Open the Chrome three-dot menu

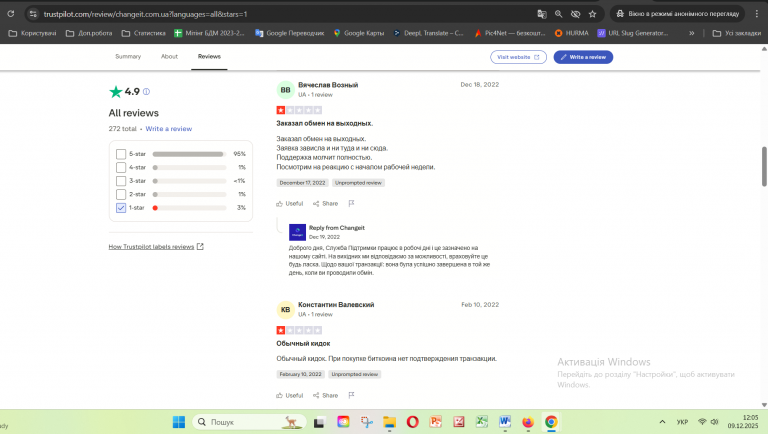[757, 14]
